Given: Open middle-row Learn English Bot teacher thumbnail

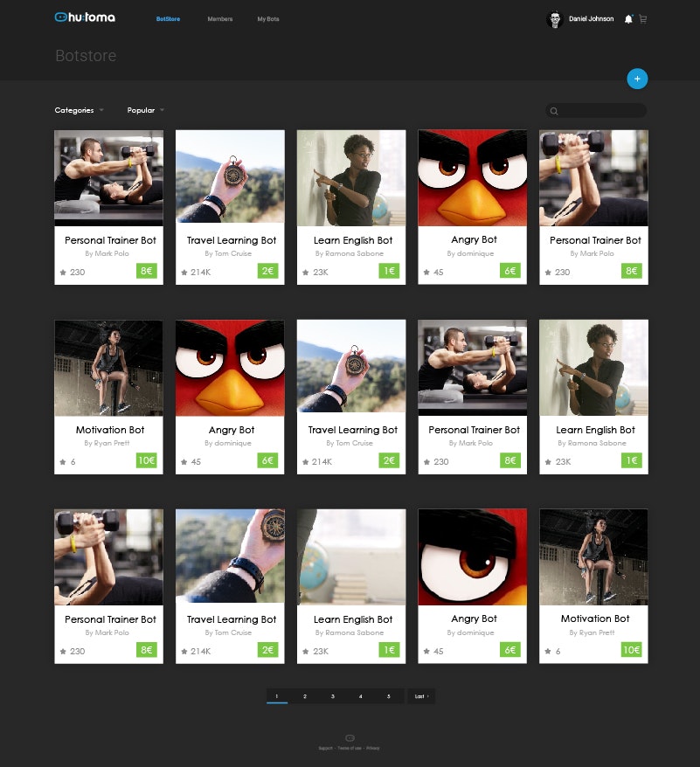Looking at the screenshot, I should click(593, 368).
